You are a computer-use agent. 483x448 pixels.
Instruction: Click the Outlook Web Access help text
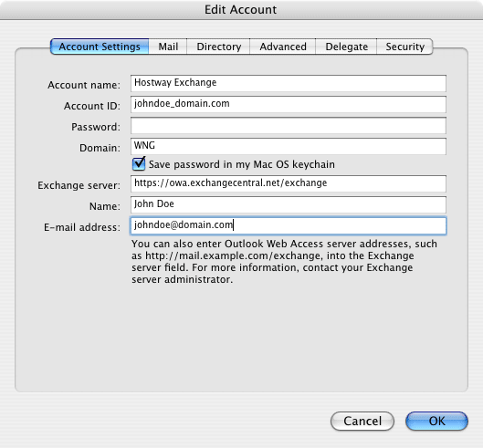pos(284,262)
